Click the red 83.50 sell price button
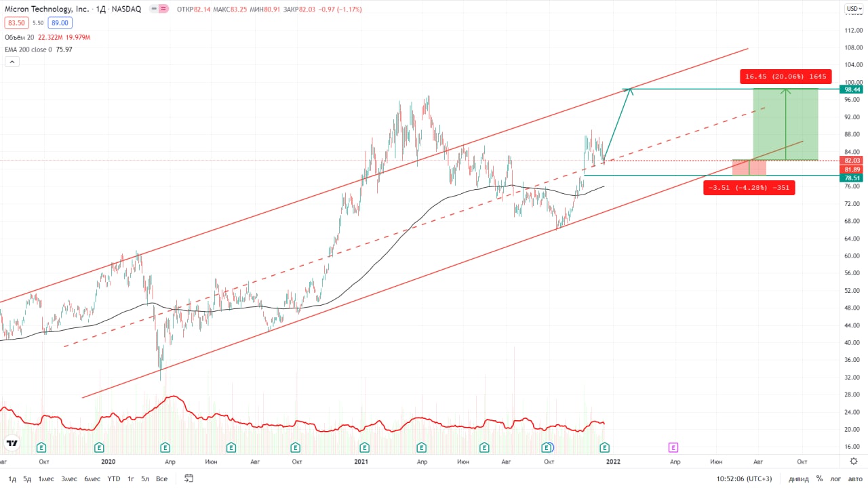The image size is (868, 488). pos(16,22)
